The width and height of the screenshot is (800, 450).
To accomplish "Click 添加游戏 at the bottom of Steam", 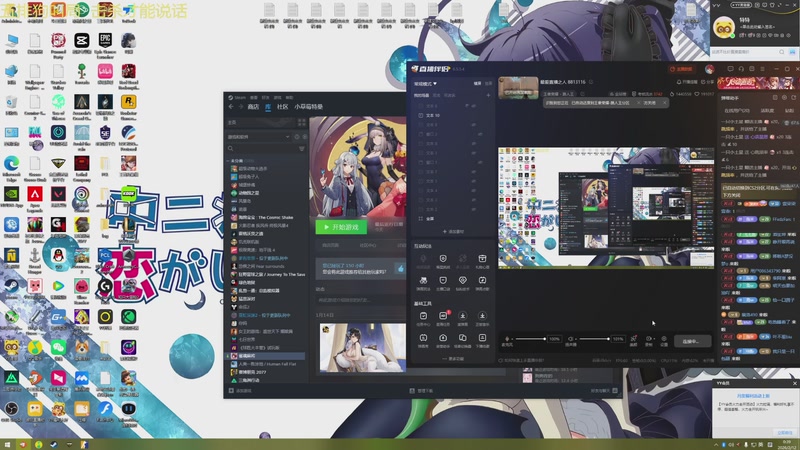I will coord(240,391).
